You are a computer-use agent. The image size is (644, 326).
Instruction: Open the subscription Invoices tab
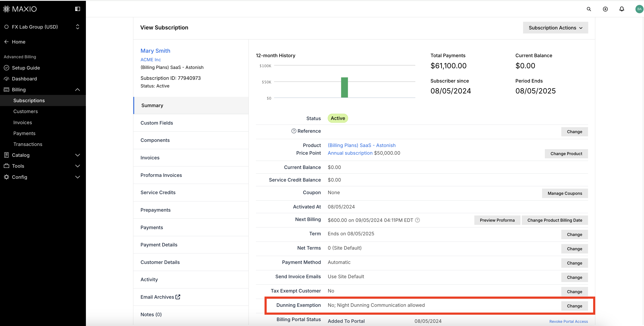191,157
